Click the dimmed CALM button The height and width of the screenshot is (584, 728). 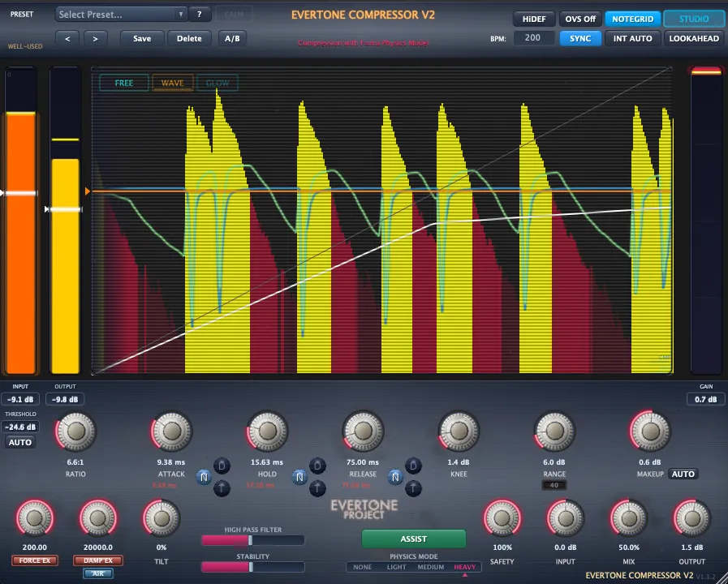[234, 15]
